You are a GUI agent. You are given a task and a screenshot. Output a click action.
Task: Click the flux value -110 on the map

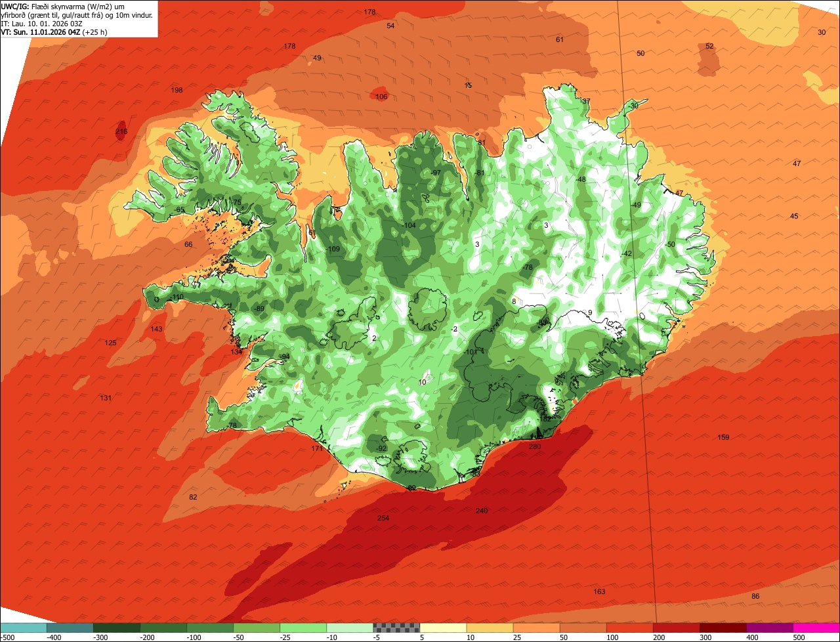click(177, 297)
